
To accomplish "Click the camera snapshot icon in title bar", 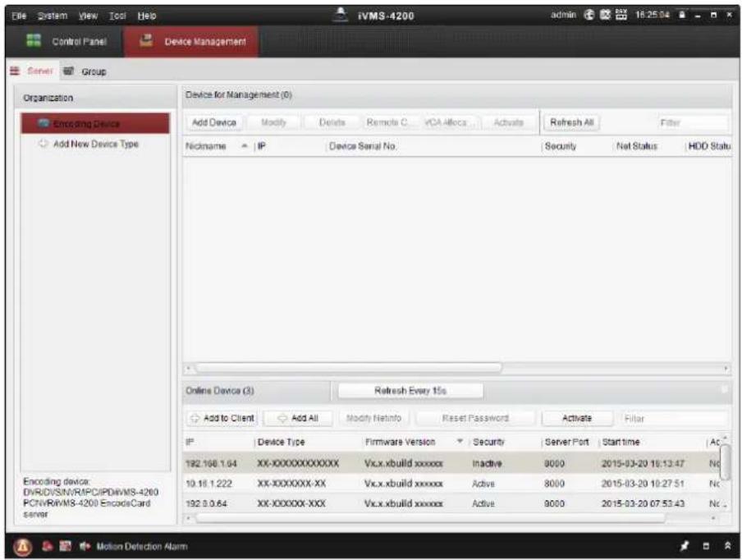I will click(x=605, y=15).
